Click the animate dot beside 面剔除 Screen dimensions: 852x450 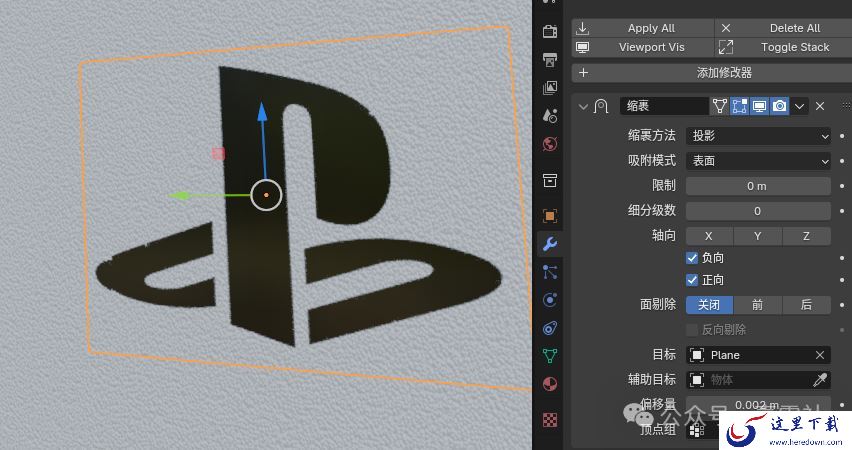point(842,305)
